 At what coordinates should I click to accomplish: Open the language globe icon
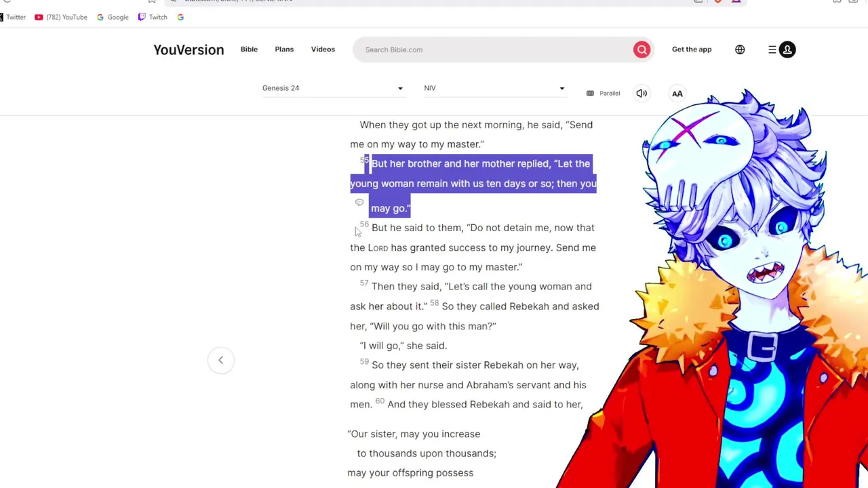[x=740, y=49]
